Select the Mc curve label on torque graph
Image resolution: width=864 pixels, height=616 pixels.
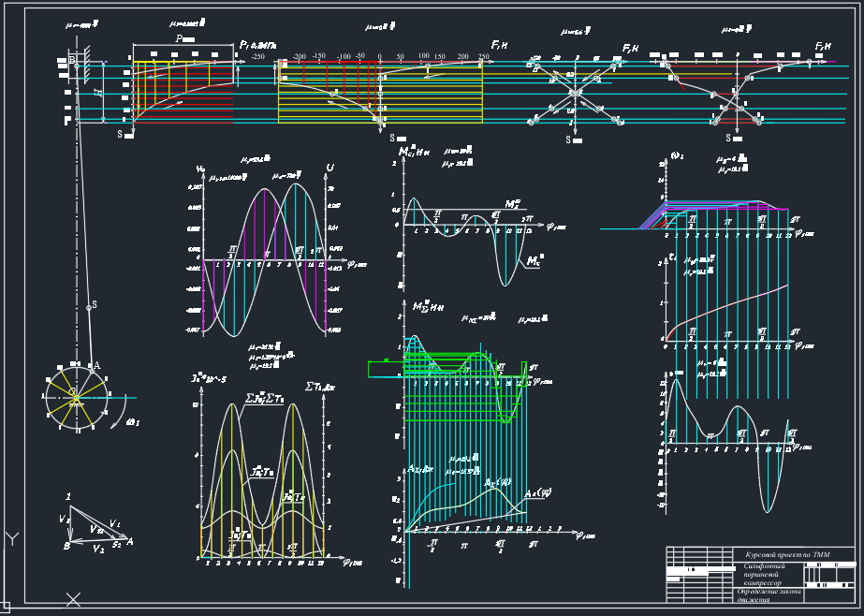[x=533, y=263]
